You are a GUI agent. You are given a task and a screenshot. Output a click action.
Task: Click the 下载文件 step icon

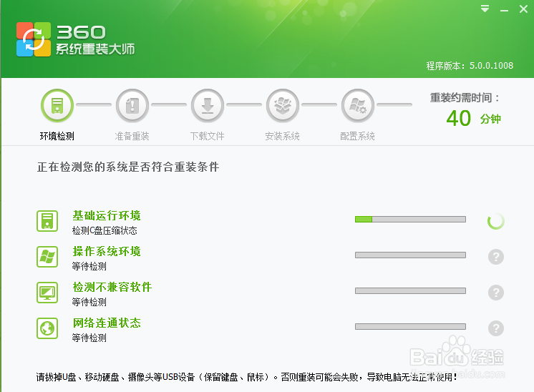[x=208, y=106]
